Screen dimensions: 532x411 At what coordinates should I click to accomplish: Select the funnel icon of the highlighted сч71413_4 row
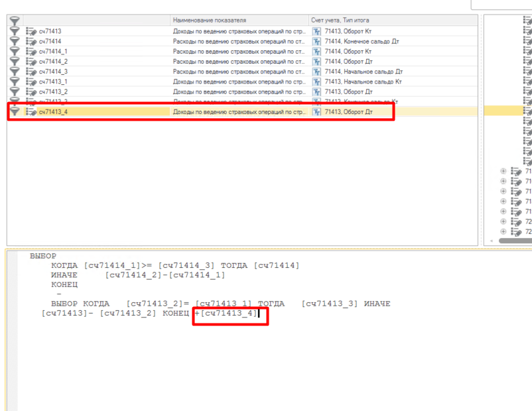[14, 112]
